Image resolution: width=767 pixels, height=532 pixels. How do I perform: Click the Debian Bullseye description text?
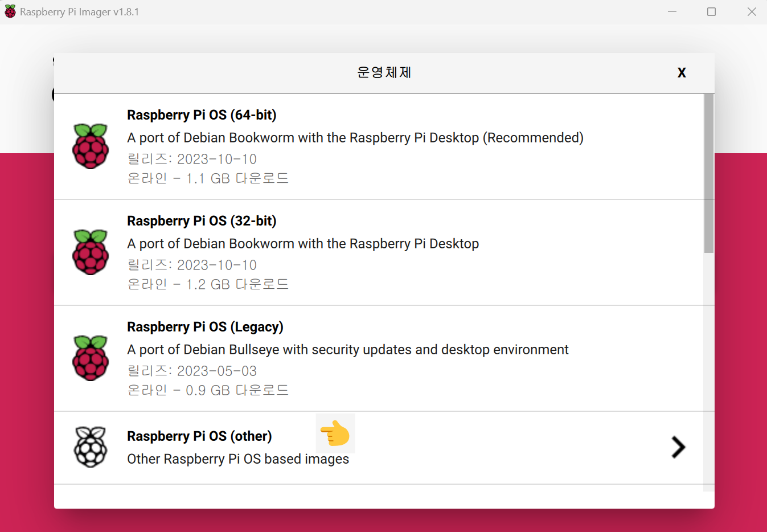[x=348, y=350]
